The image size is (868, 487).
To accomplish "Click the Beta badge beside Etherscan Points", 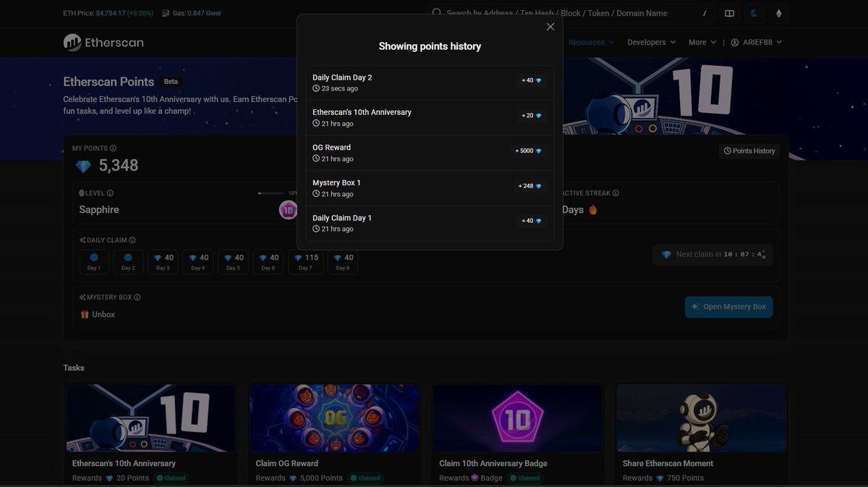I will point(171,82).
